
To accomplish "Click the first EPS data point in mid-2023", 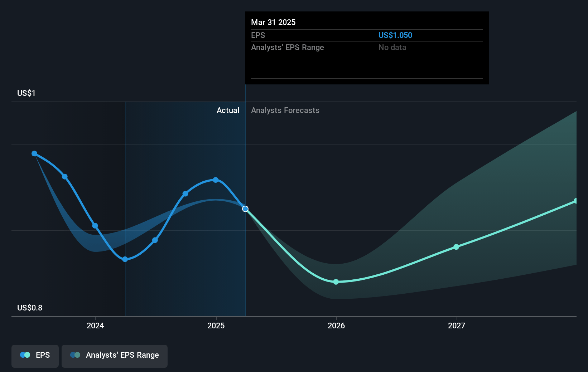I will pyautogui.click(x=34, y=153).
